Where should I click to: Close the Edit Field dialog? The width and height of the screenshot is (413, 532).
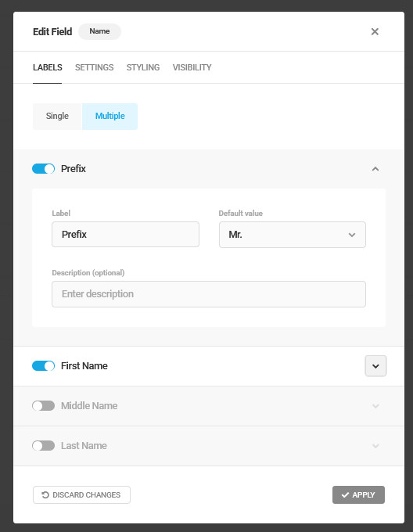[x=375, y=31]
